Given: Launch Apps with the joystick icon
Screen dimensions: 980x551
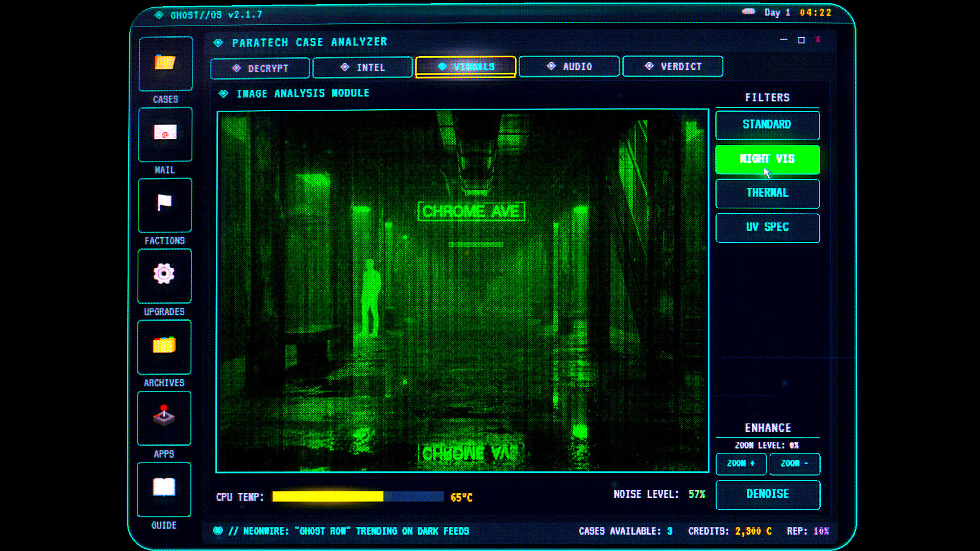Looking at the screenshot, I should coord(164,418).
